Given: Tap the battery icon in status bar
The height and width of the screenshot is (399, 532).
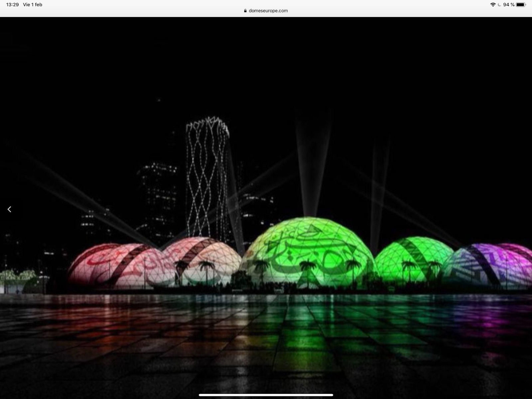Looking at the screenshot, I should point(521,5).
